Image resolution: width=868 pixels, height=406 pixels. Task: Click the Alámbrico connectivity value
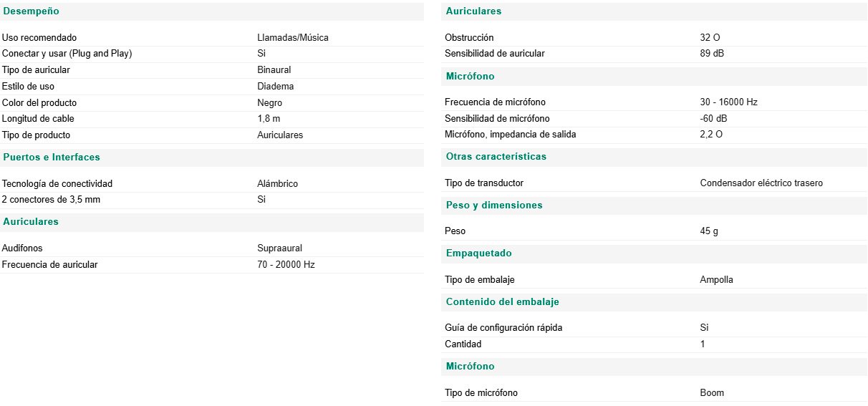click(x=277, y=183)
